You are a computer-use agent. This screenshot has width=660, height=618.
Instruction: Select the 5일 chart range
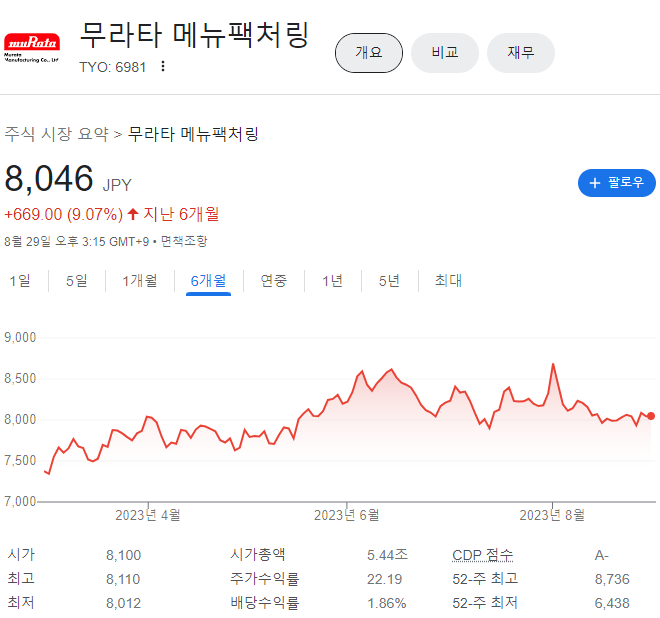point(77,280)
